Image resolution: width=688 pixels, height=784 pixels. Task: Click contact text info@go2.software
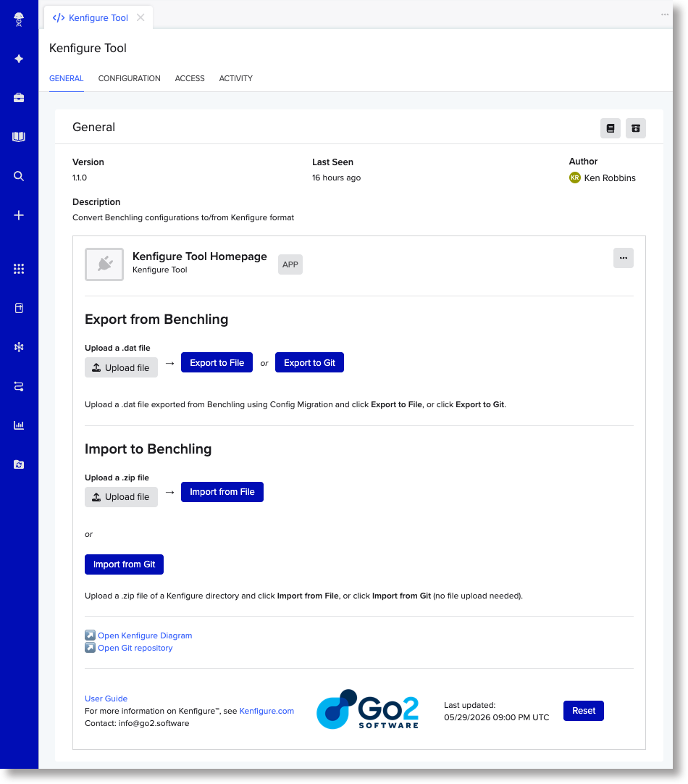click(x=154, y=724)
